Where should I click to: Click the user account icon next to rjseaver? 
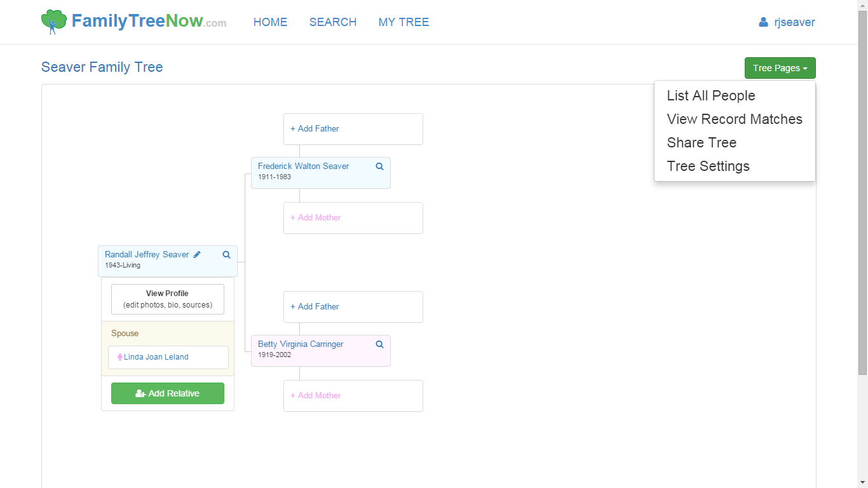pyautogui.click(x=763, y=22)
